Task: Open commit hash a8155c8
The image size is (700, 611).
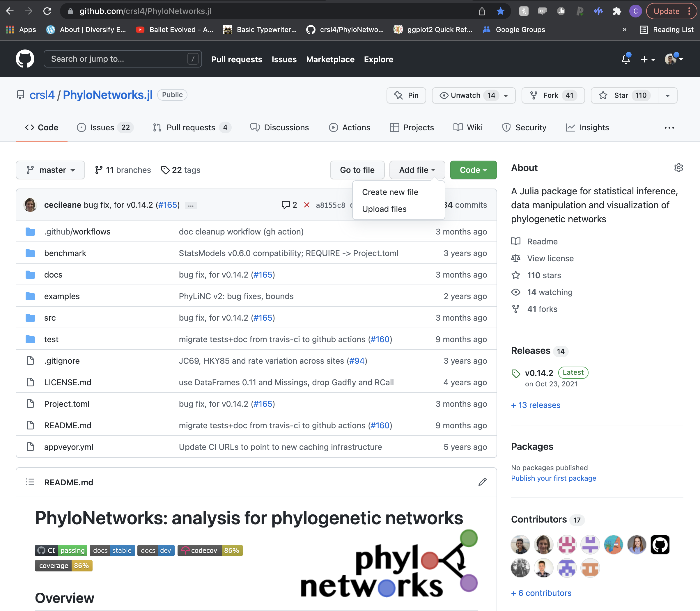Action: pos(330,205)
